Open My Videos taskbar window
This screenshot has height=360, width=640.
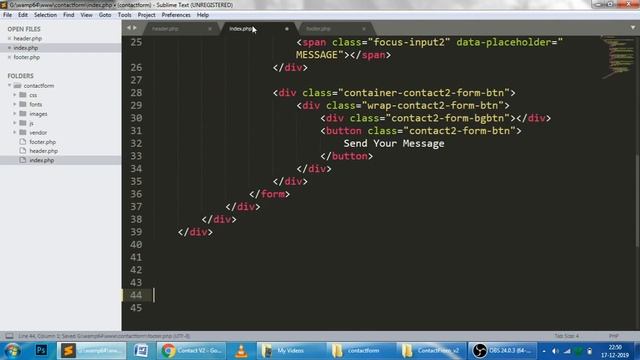pyautogui.click(x=291, y=351)
